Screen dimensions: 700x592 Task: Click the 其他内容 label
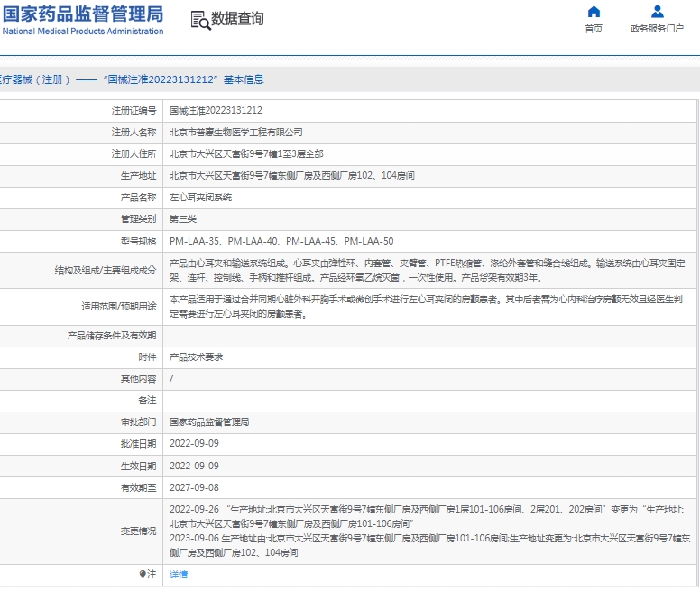tap(138, 379)
